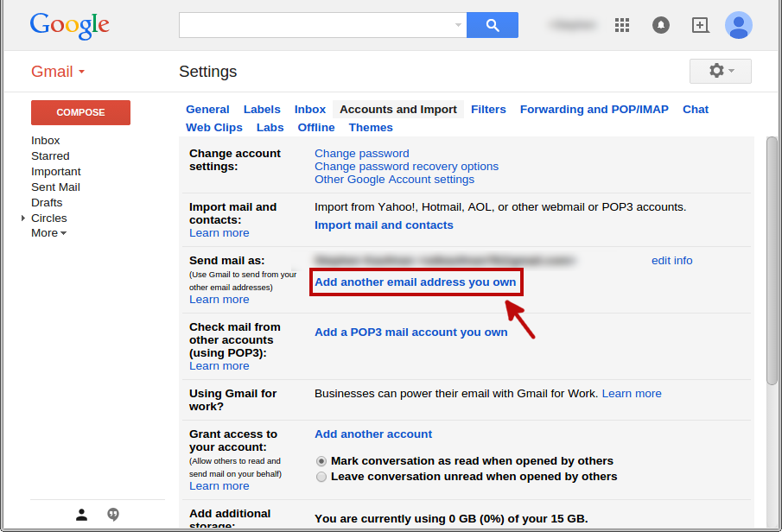This screenshot has height=532, width=782.
Task: Open the Web Clips tab
Action: click(x=214, y=128)
